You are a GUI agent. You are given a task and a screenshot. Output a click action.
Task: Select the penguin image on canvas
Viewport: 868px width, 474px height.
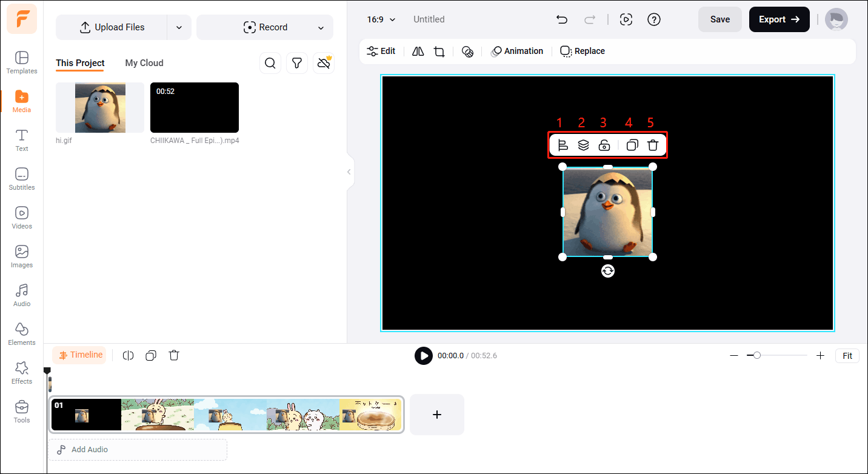[x=608, y=212]
